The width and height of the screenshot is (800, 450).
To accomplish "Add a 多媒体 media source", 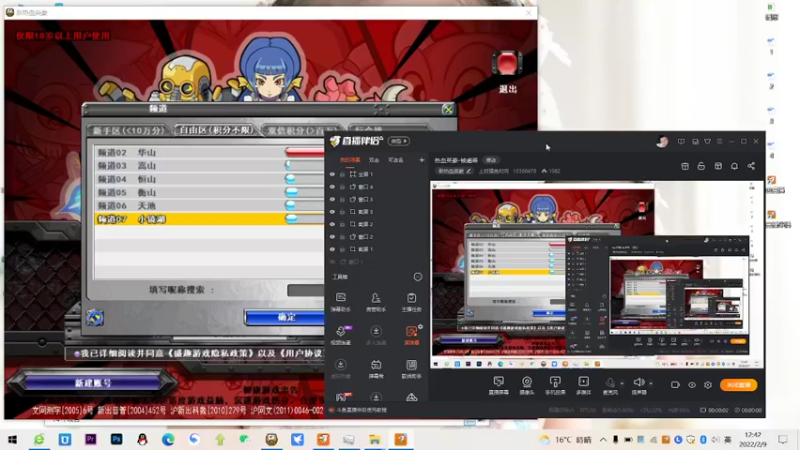I will (583, 385).
